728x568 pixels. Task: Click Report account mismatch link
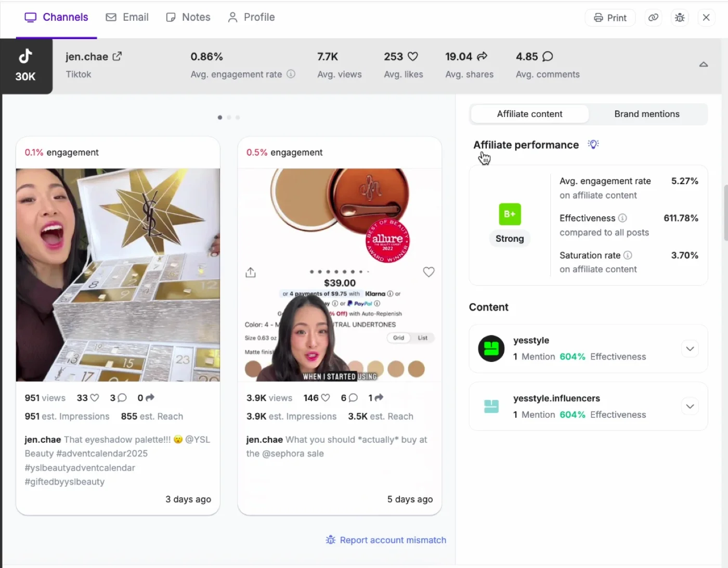click(x=386, y=540)
